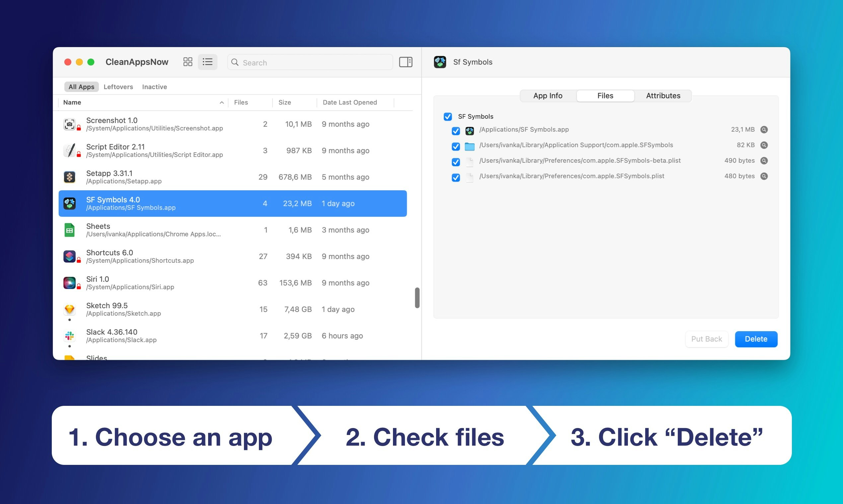The image size is (843, 504).
Task: Click the Shortcuts app icon
Action: point(69,256)
